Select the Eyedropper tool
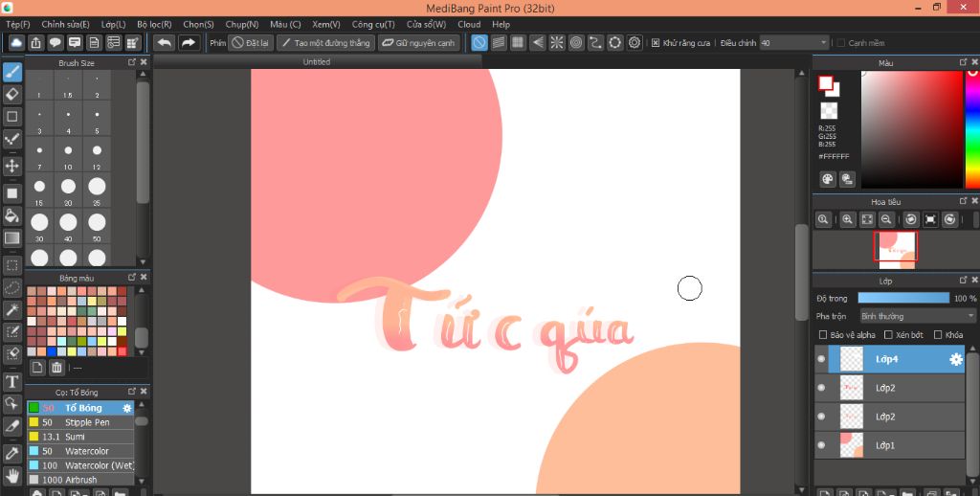Image resolution: width=980 pixels, height=496 pixels. pos(11,452)
